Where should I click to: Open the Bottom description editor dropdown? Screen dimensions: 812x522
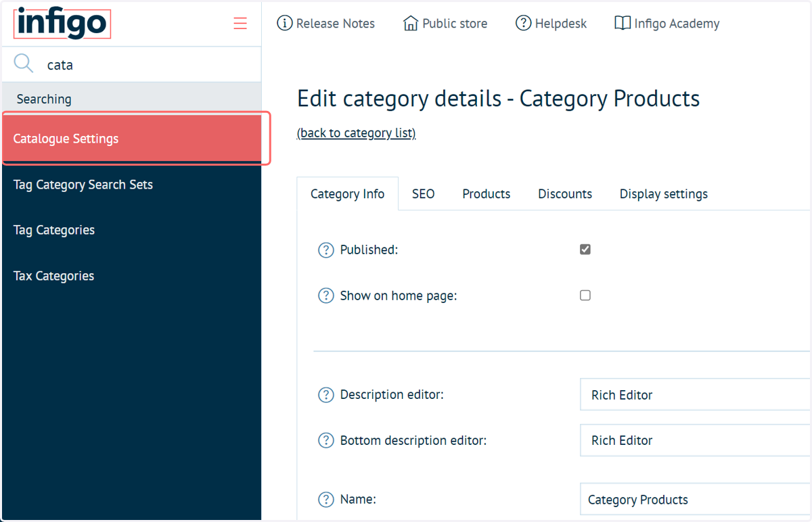(x=695, y=440)
